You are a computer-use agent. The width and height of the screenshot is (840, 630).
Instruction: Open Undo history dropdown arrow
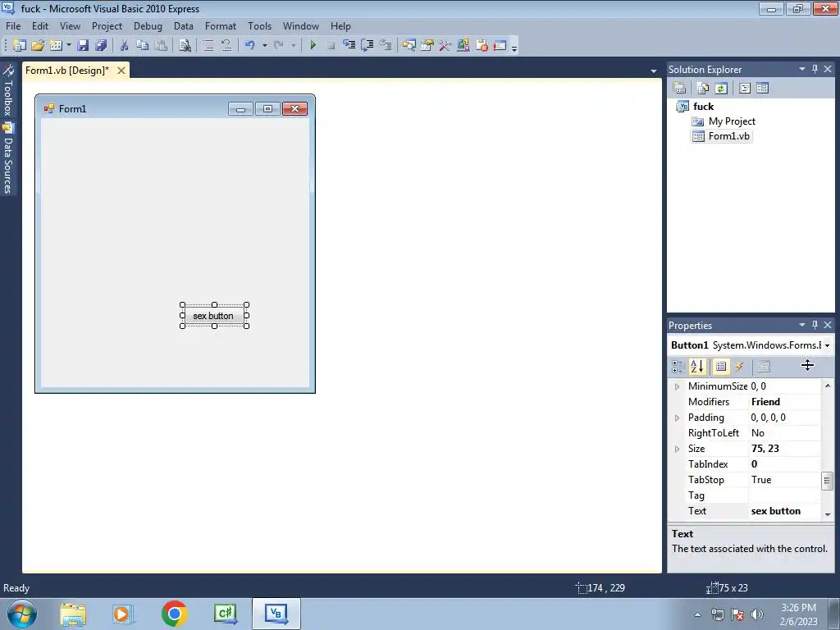coord(265,46)
